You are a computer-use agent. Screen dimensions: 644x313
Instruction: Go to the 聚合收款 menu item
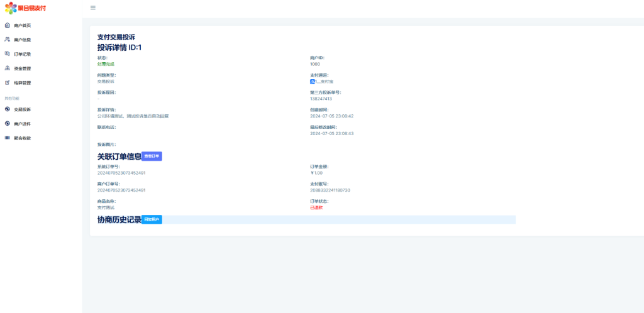point(22,138)
